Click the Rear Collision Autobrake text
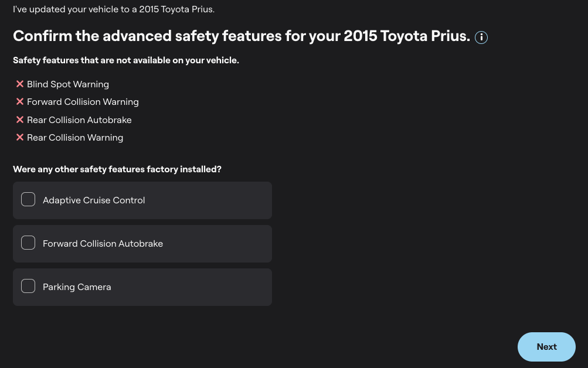The image size is (588, 368). [x=79, y=120]
